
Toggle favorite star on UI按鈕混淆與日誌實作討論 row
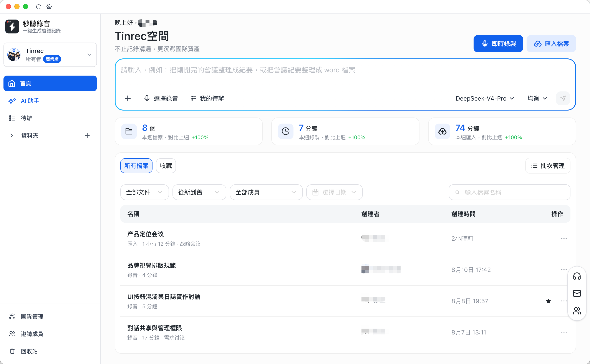[548, 301]
